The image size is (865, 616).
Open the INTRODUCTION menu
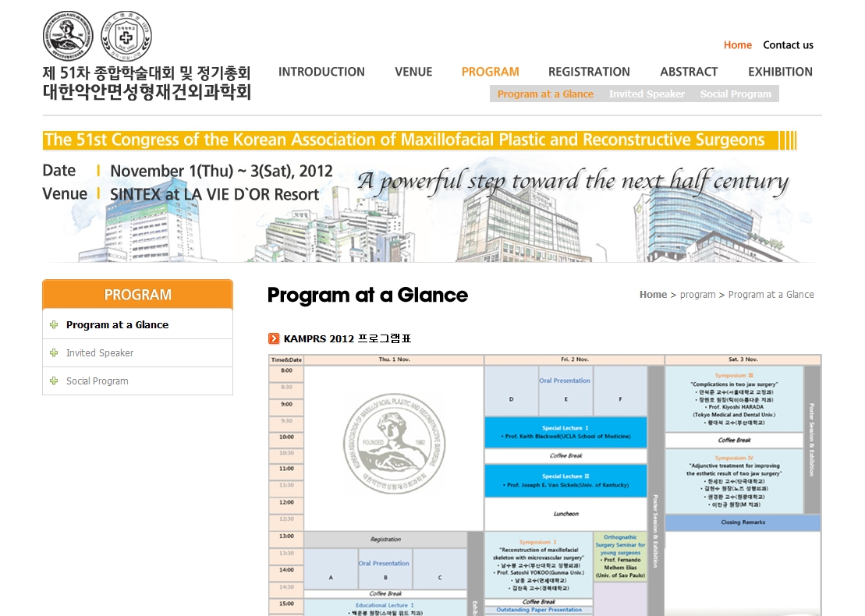click(321, 72)
